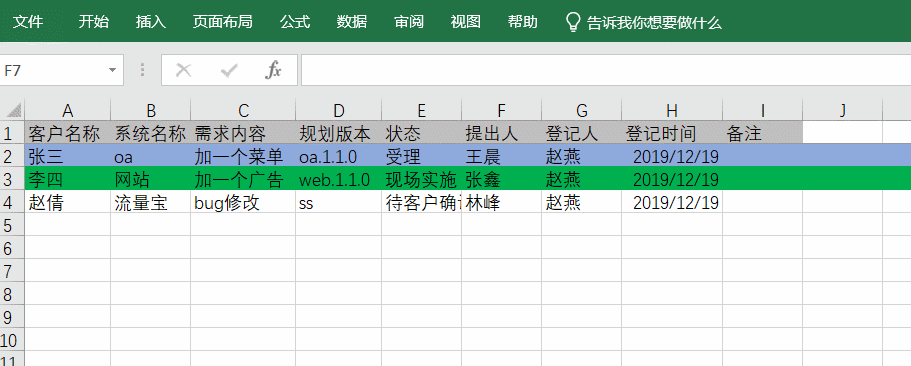Select column B header
Screen dimensions: 911x366
click(x=150, y=110)
